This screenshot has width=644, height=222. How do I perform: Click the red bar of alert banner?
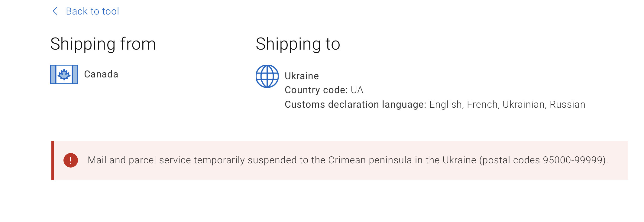point(53,160)
